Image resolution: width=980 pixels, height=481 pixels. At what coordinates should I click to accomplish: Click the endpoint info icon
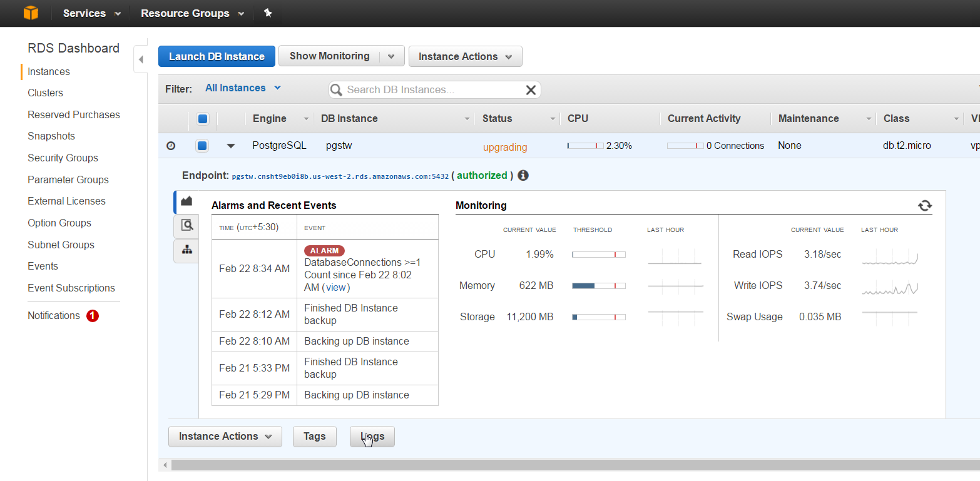tap(523, 175)
